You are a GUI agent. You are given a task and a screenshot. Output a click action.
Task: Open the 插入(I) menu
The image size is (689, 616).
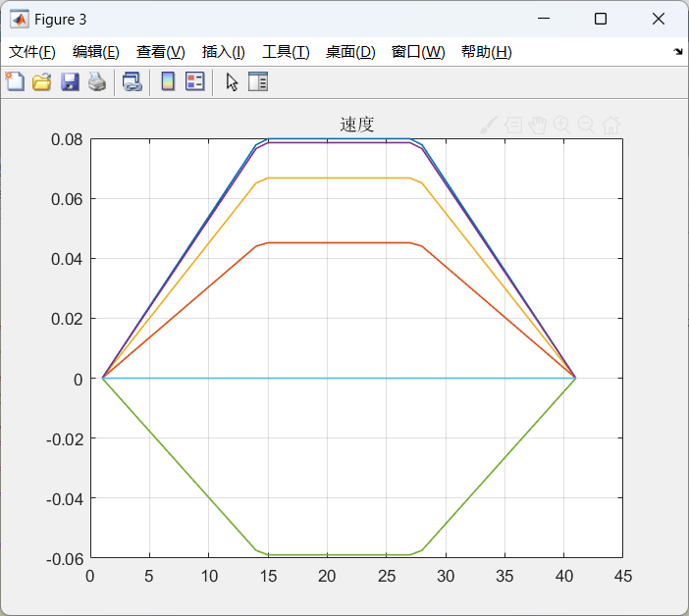pyautogui.click(x=223, y=52)
